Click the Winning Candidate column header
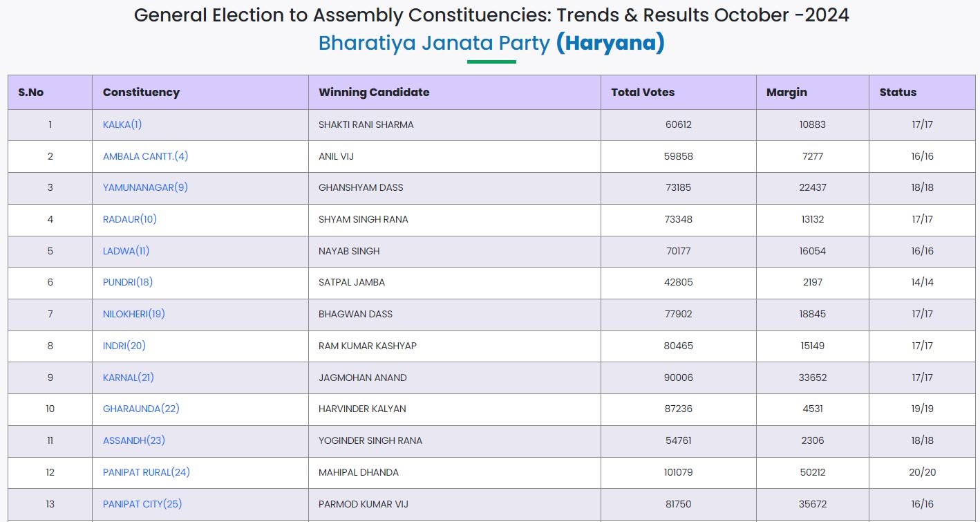Screen dimensions: 980x522 [374, 92]
